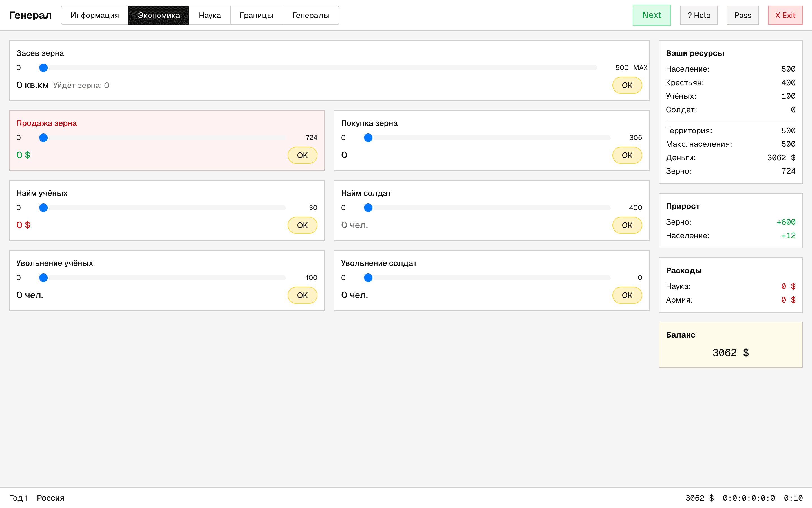
Task: Click the Ваши ресурсы heading
Action: point(695,53)
